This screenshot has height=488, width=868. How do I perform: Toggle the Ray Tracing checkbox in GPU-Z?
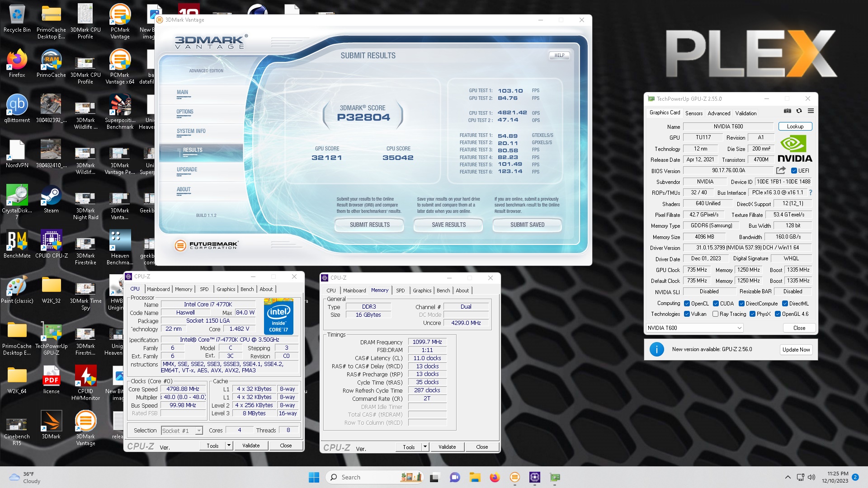tap(715, 314)
